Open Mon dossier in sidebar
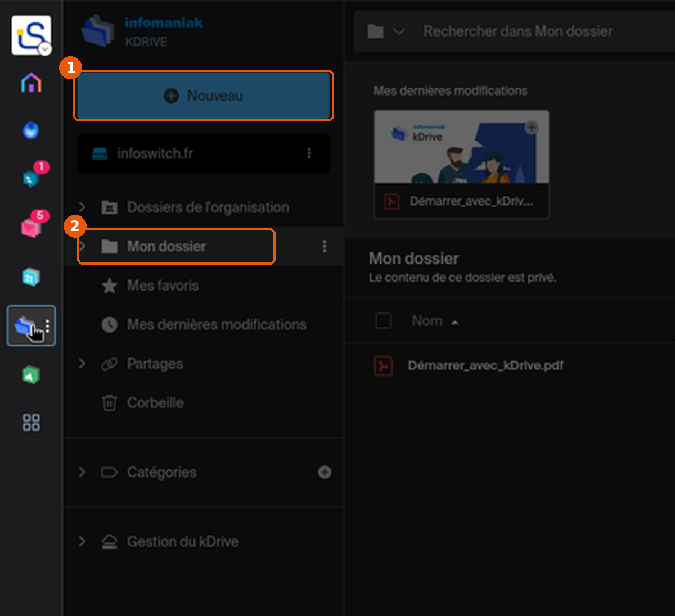 click(166, 246)
